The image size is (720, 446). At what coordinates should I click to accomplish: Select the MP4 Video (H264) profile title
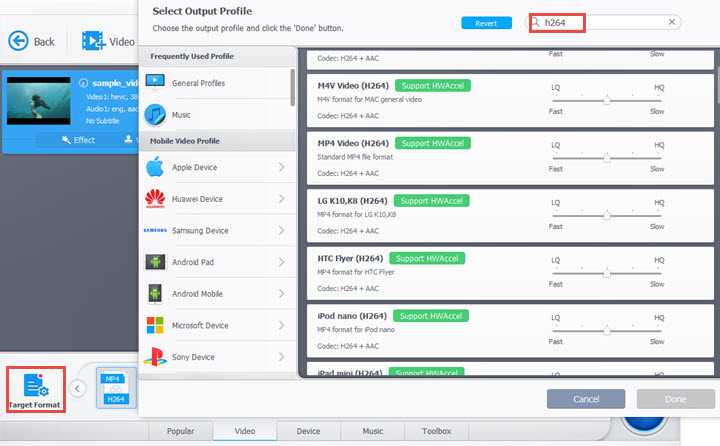(x=353, y=143)
